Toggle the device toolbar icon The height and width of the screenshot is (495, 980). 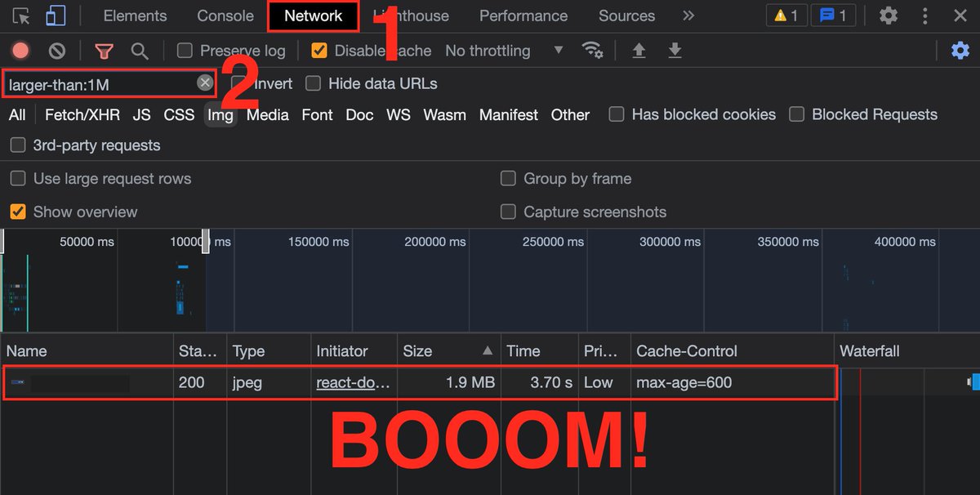tap(55, 16)
